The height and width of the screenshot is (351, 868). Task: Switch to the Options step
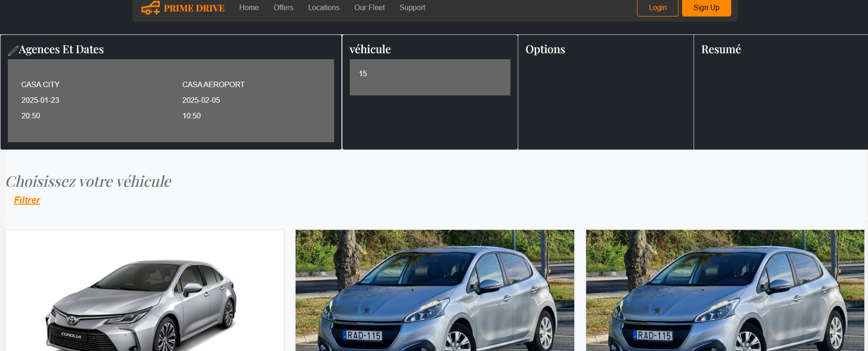[x=545, y=50]
